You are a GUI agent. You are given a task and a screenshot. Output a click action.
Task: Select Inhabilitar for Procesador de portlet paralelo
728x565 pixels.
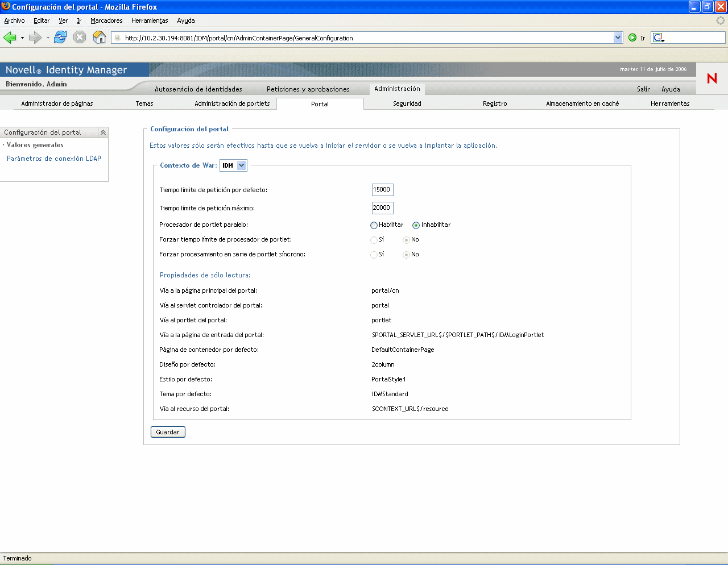click(x=416, y=225)
